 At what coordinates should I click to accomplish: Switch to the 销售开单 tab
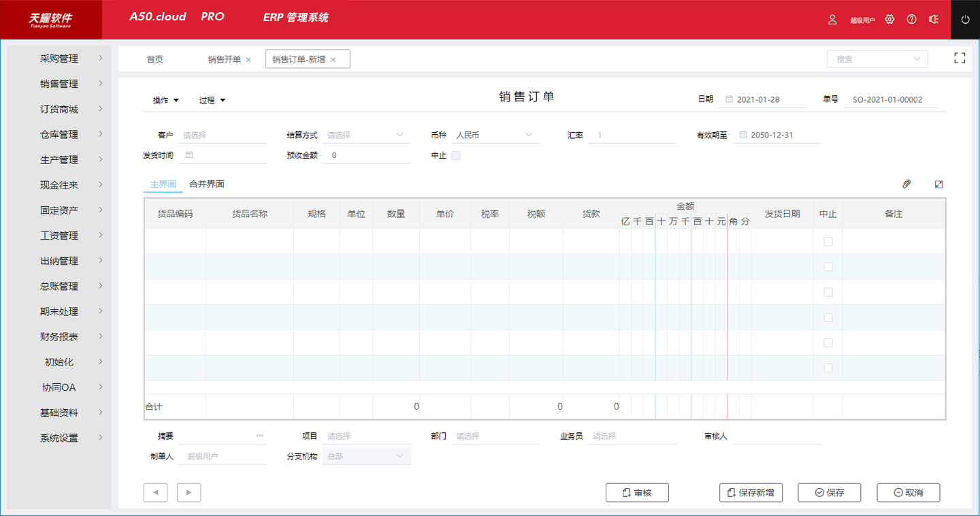pos(224,59)
